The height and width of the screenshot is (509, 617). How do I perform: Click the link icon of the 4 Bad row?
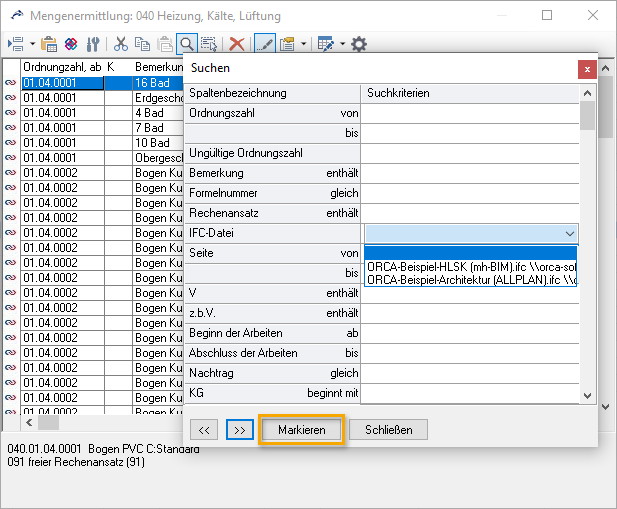[11, 113]
